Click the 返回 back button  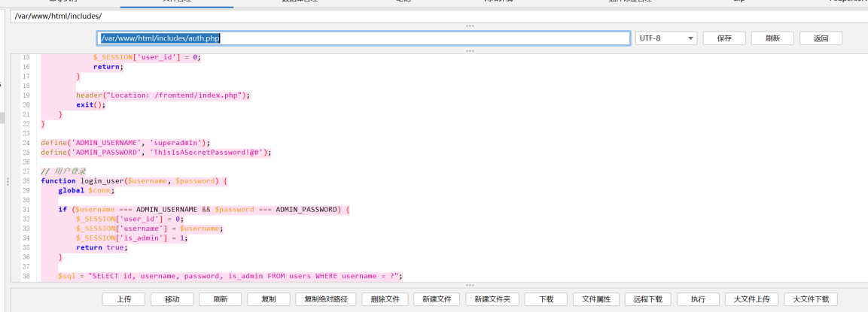click(x=821, y=38)
